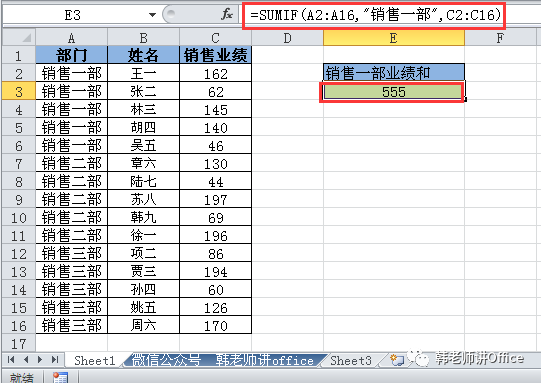
Task: Click name cell 姚五
Action: coord(144,307)
